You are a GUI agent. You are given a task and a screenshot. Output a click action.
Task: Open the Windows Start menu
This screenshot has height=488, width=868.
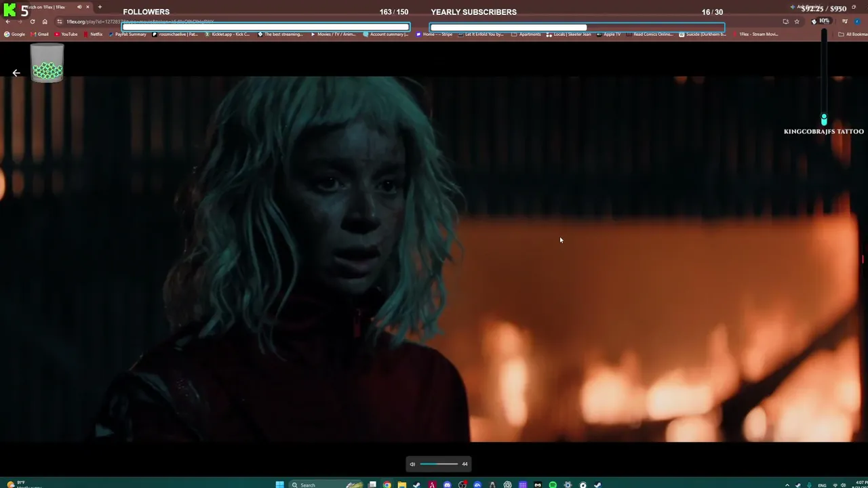click(279, 485)
